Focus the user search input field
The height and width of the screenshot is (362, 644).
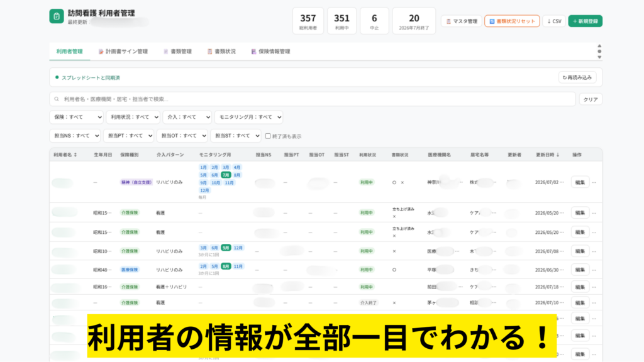pyautogui.click(x=313, y=99)
